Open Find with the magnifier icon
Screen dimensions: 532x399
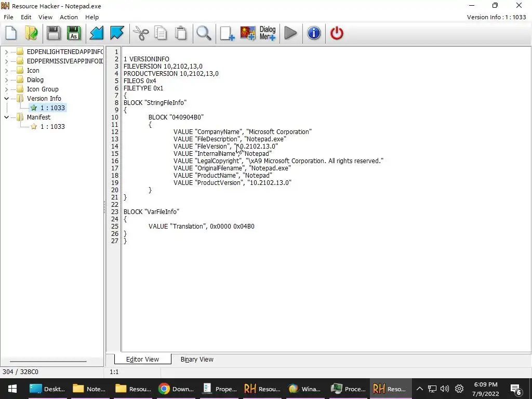pos(204,33)
